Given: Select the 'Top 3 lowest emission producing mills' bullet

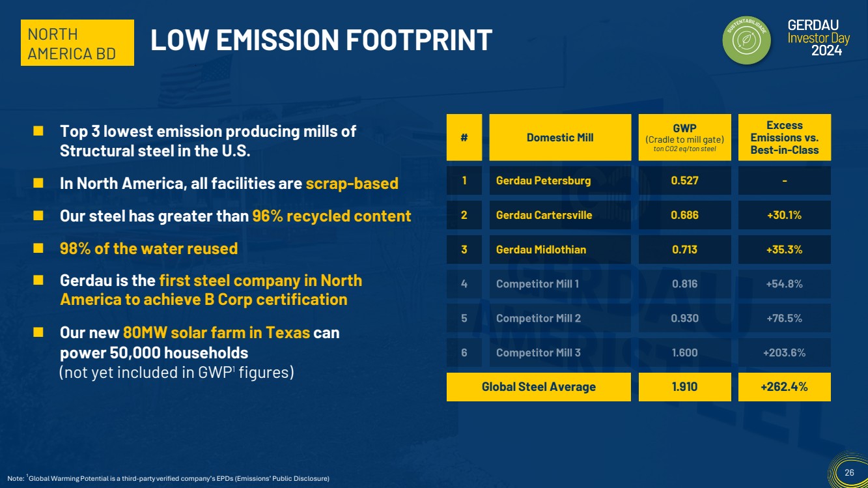Looking at the screenshot, I should (208, 140).
